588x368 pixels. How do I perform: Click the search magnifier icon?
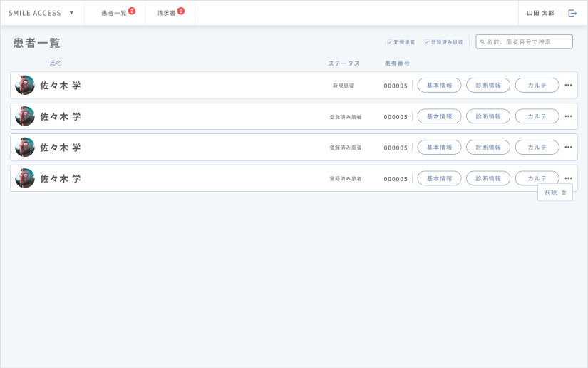pyautogui.click(x=482, y=42)
